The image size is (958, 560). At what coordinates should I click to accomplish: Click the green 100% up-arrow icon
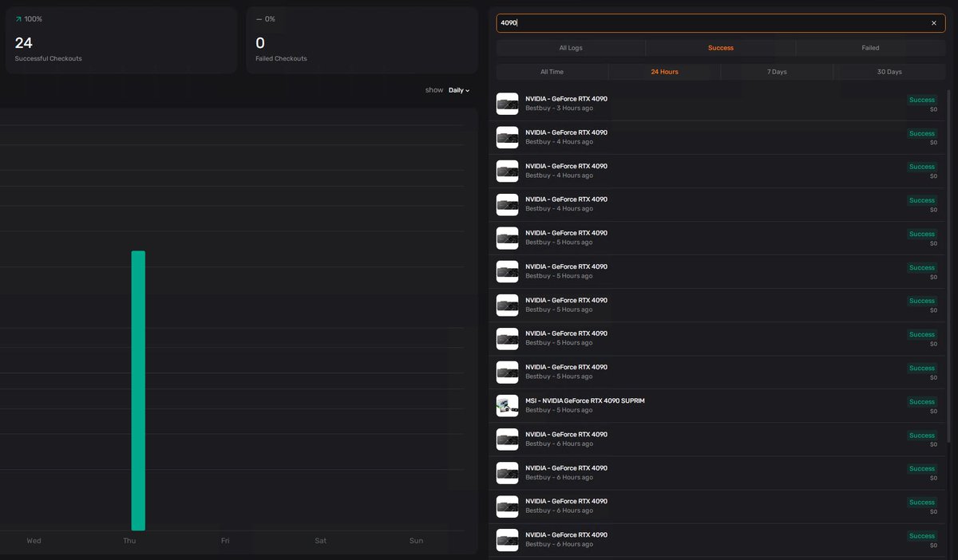[18, 18]
